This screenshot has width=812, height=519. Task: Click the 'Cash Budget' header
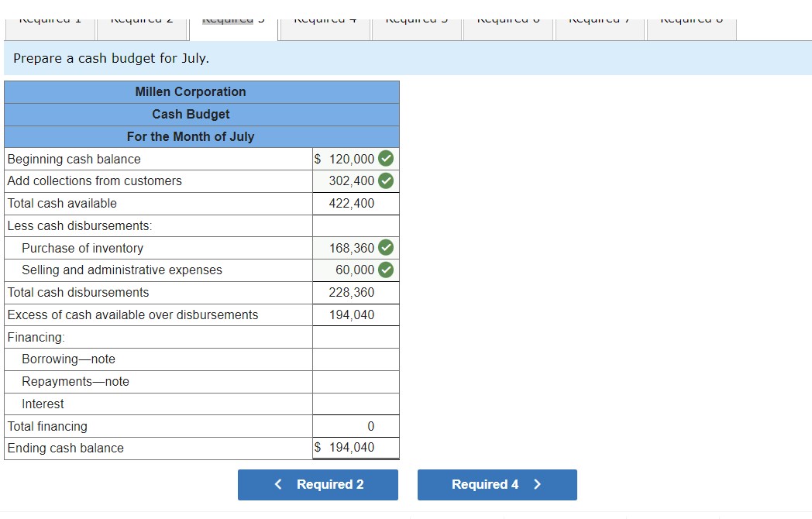[191, 114]
